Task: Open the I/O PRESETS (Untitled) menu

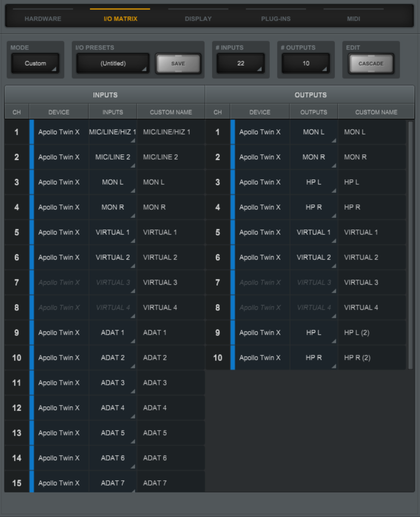Action: tap(113, 64)
